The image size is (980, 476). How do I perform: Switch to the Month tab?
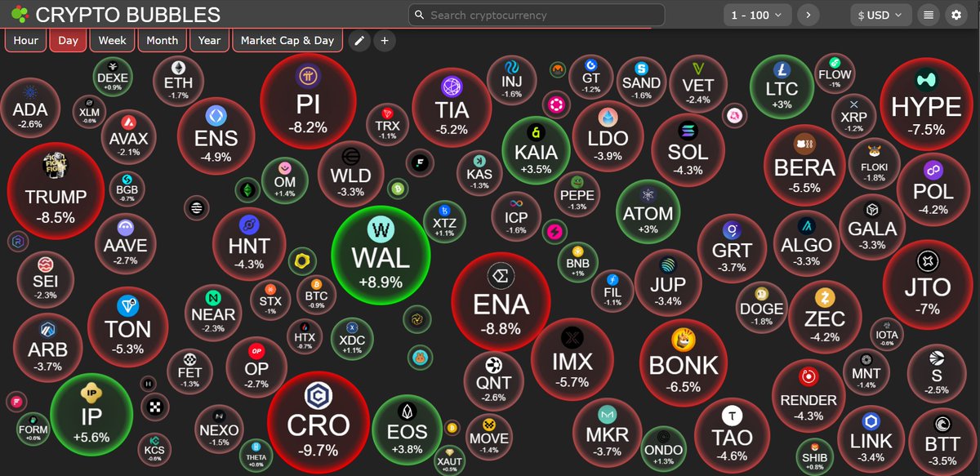point(162,40)
